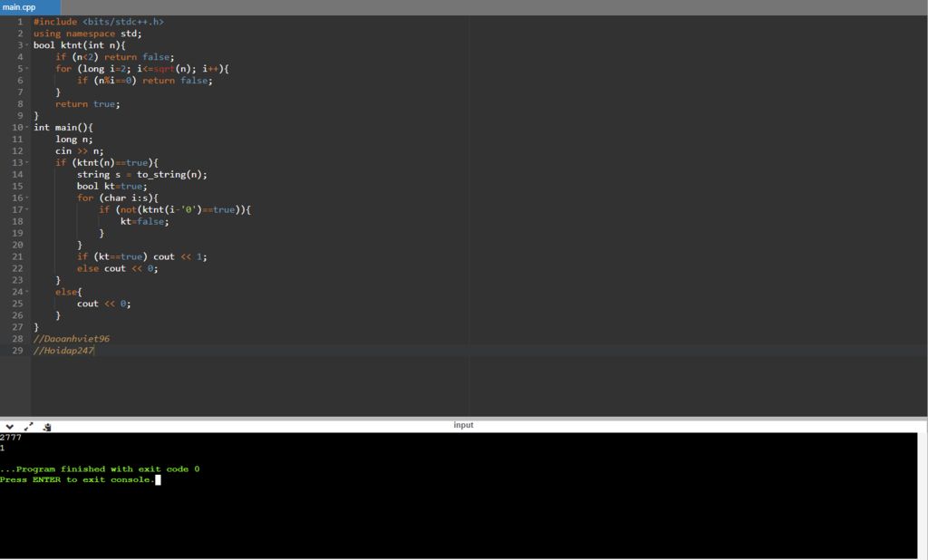
Task: Fold the if not block at line 17
Action: pos(27,209)
